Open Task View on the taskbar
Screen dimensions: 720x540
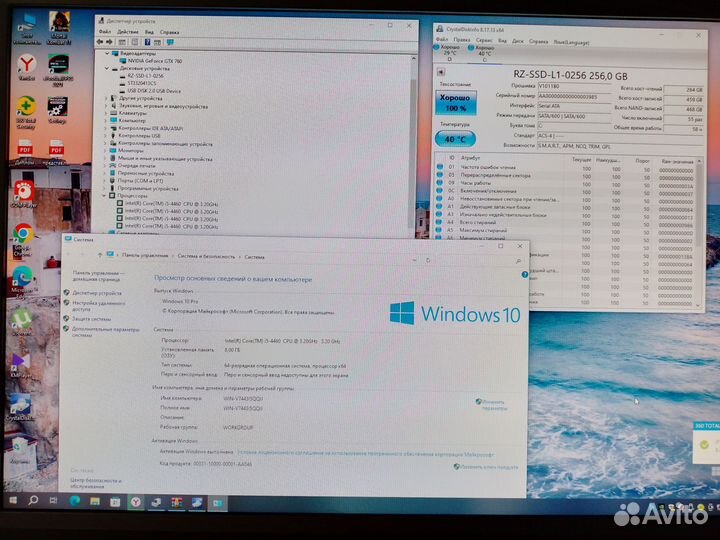54,501
